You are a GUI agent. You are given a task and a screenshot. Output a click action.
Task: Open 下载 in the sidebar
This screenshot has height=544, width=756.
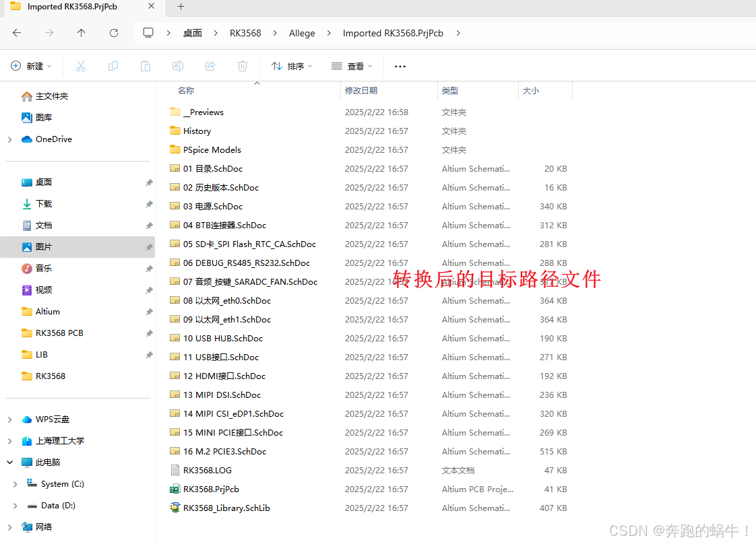[37, 204]
